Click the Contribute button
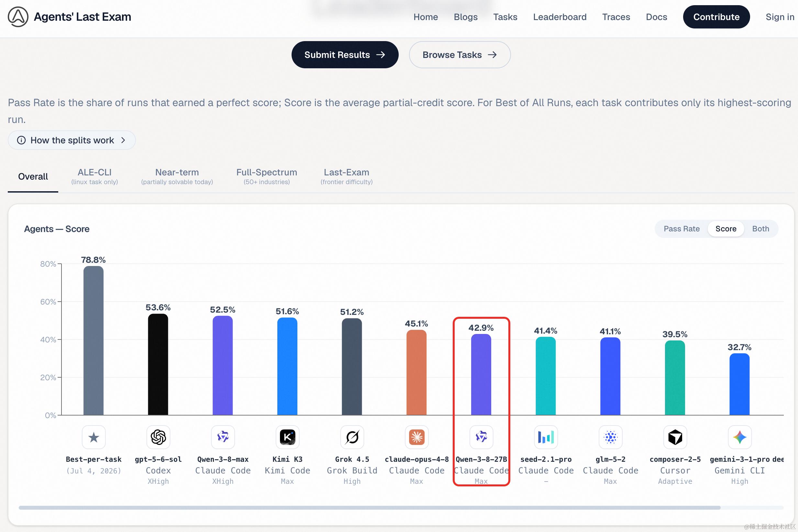The image size is (798, 532). tap(716, 17)
